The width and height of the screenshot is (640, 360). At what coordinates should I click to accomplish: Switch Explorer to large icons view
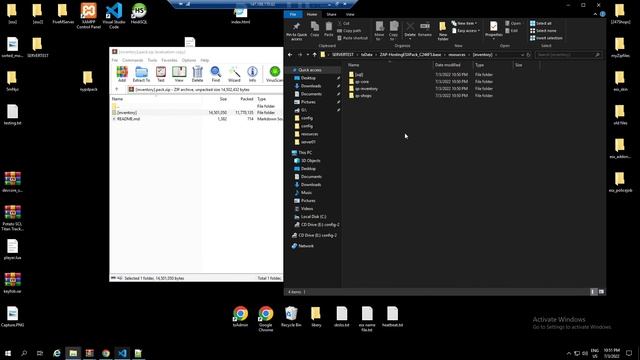coord(601,292)
